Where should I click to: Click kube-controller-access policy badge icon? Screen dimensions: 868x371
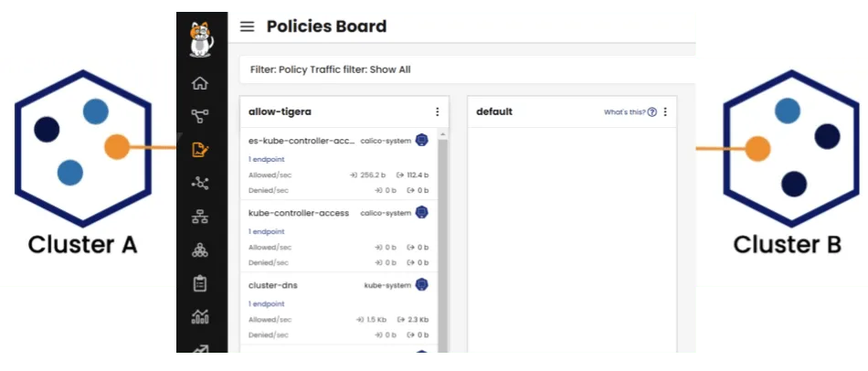[422, 213]
